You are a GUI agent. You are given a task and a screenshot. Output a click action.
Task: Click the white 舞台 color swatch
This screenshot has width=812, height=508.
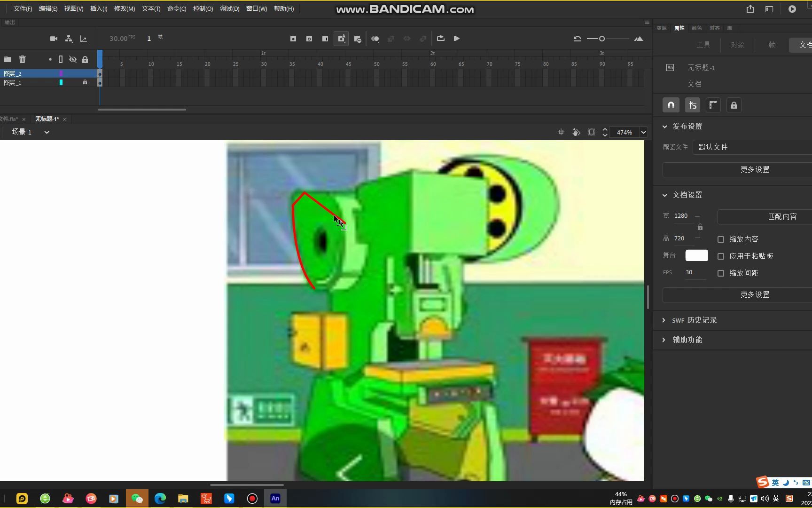(x=697, y=255)
